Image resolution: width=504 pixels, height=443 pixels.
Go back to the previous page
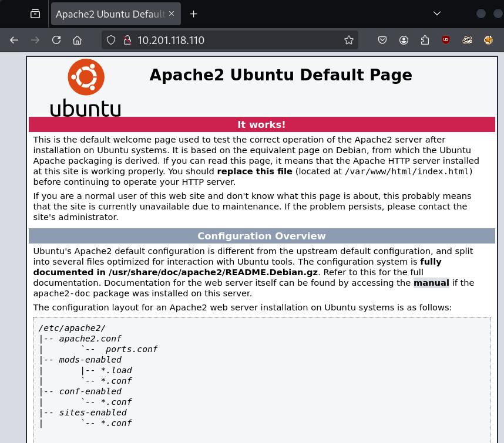pyautogui.click(x=14, y=40)
